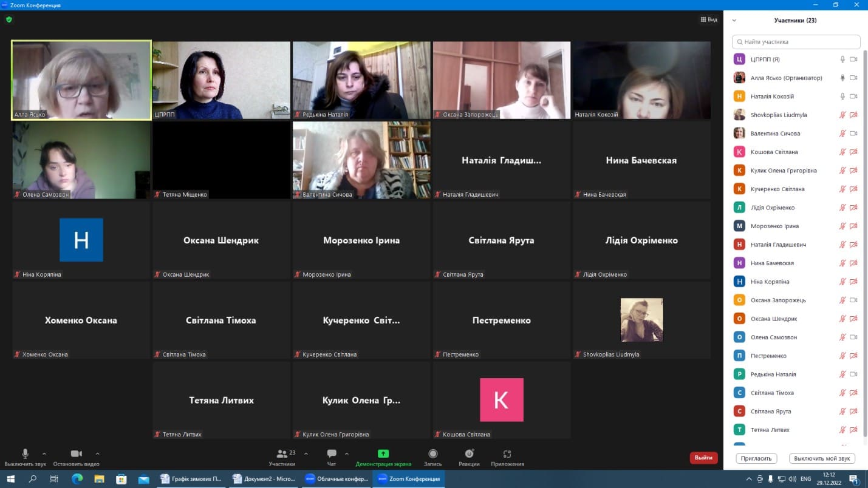This screenshot has height=488, width=868.
Task: Click the microphone icon in Наталія Кокозій's list row
Action: pyautogui.click(x=842, y=97)
